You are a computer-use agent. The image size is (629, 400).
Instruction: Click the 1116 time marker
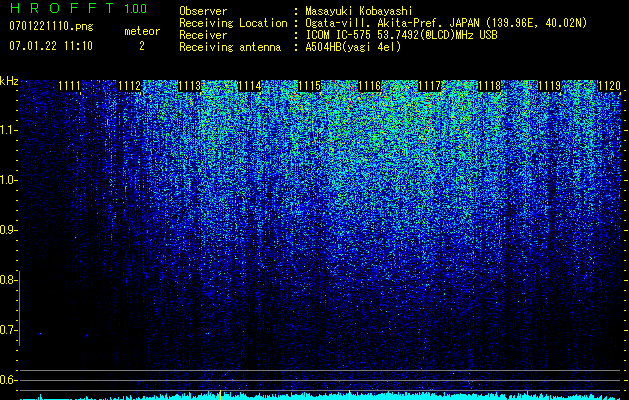point(369,86)
